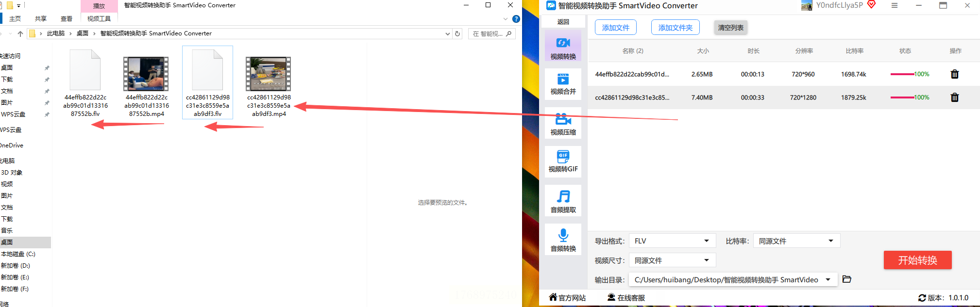Click the 清空列表 clear list button
This screenshot has width=980, height=307.
(x=730, y=28)
